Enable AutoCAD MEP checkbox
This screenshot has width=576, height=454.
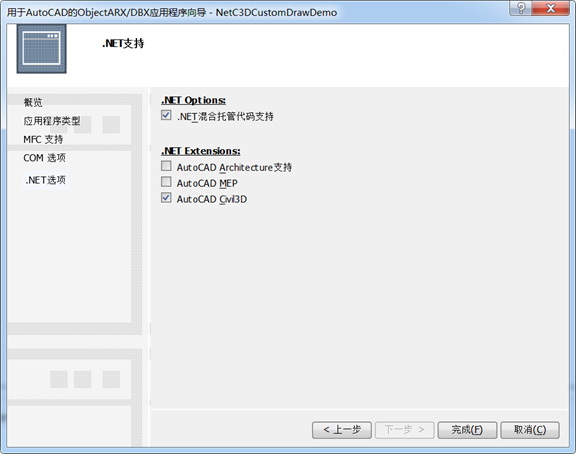(166, 182)
